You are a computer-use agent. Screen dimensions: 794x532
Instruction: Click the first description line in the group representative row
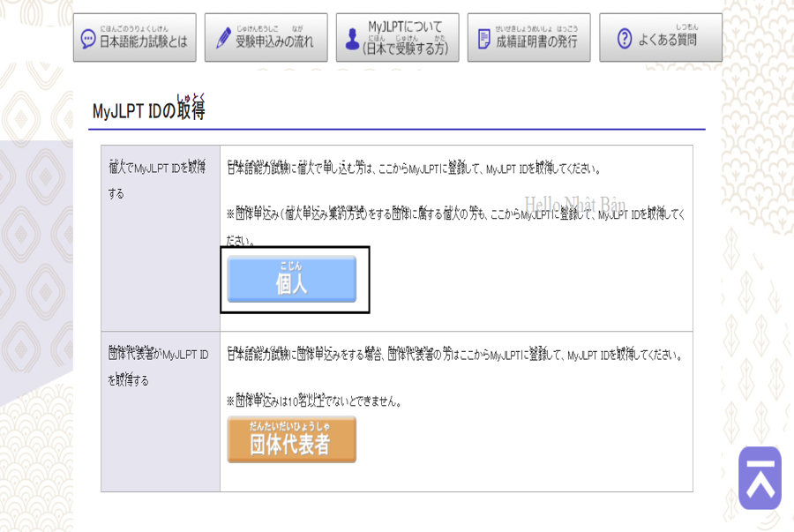tap(453, 356)
